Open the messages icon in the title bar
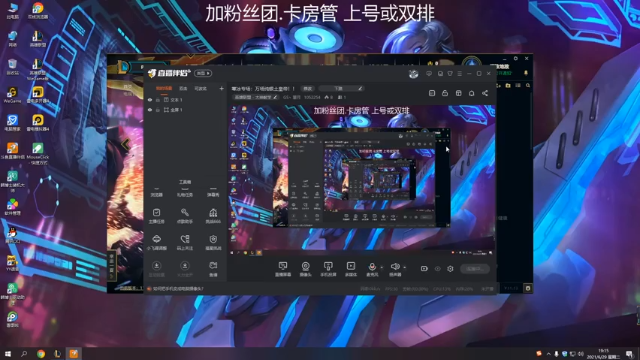The image size is (640, 360). (429, 73)
